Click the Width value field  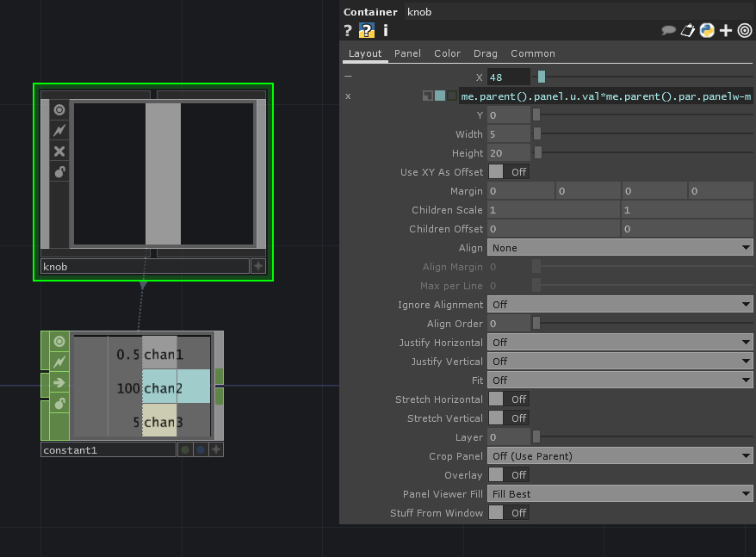click(x=508, y=134)
